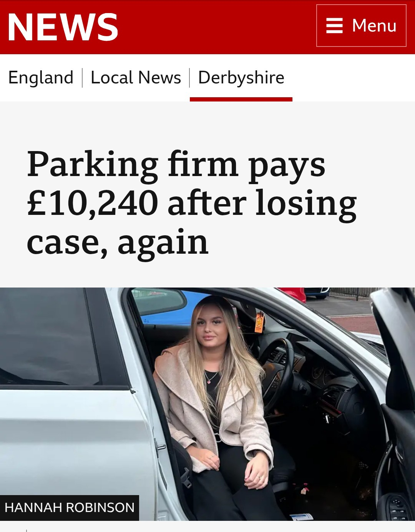This screenshot has height=532, width=415.
Task: Tap the orange air freshener hanging in the car
Action: [259, 321]
